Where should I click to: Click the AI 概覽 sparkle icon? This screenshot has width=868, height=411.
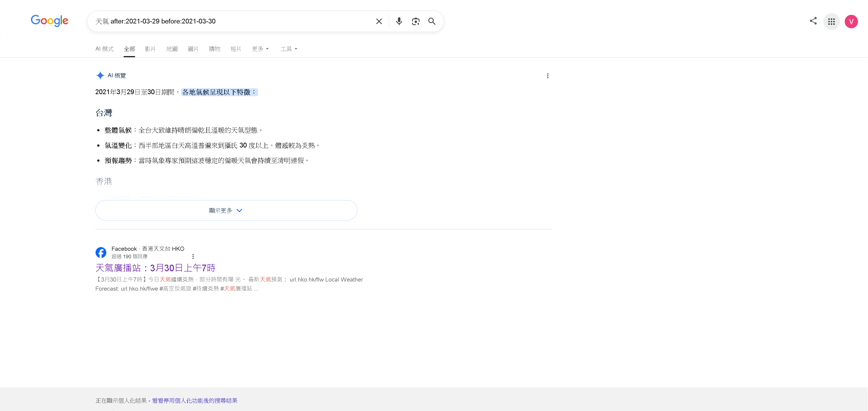100,75
